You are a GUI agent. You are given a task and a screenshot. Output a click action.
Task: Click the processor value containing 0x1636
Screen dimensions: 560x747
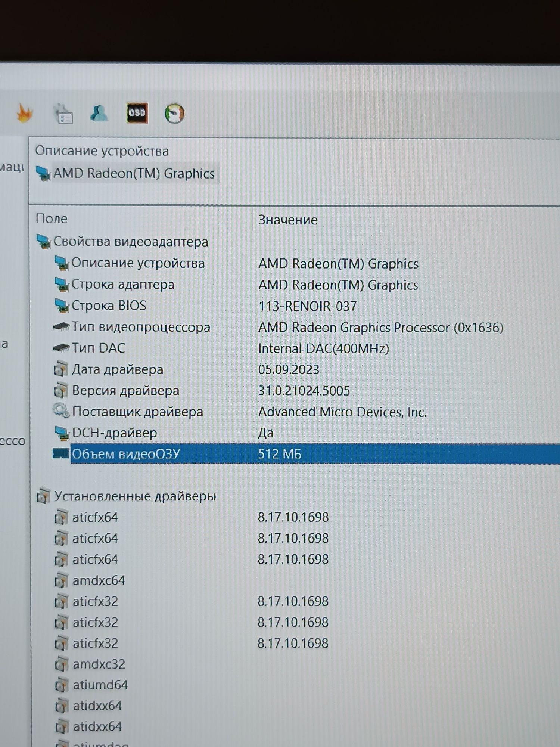381,328
